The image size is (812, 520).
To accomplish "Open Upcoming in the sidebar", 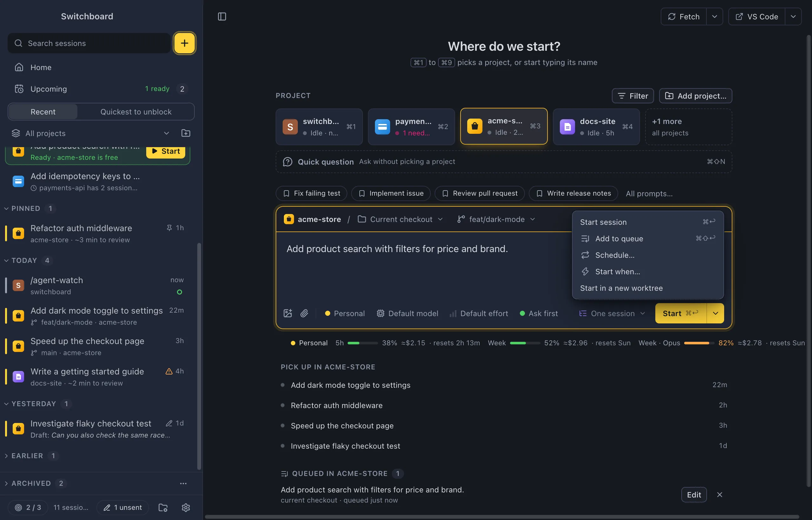I will [101, 89].
